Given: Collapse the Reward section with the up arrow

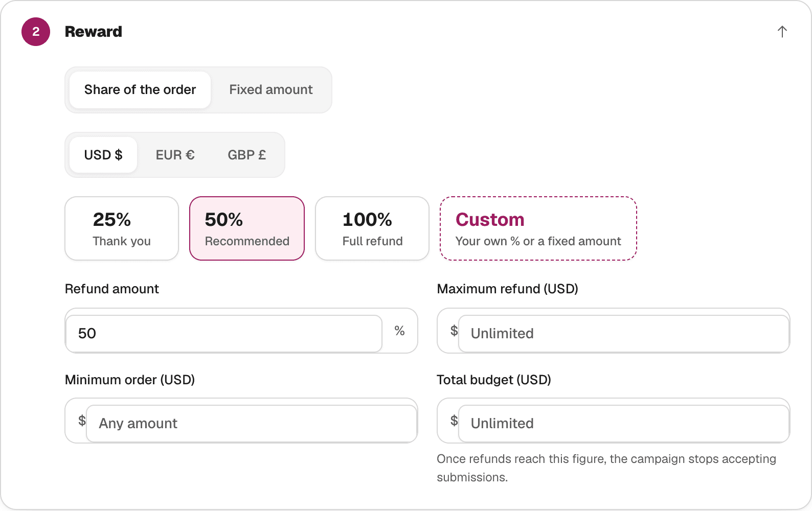Looking at the screenshot, I should tap(782, 32).
